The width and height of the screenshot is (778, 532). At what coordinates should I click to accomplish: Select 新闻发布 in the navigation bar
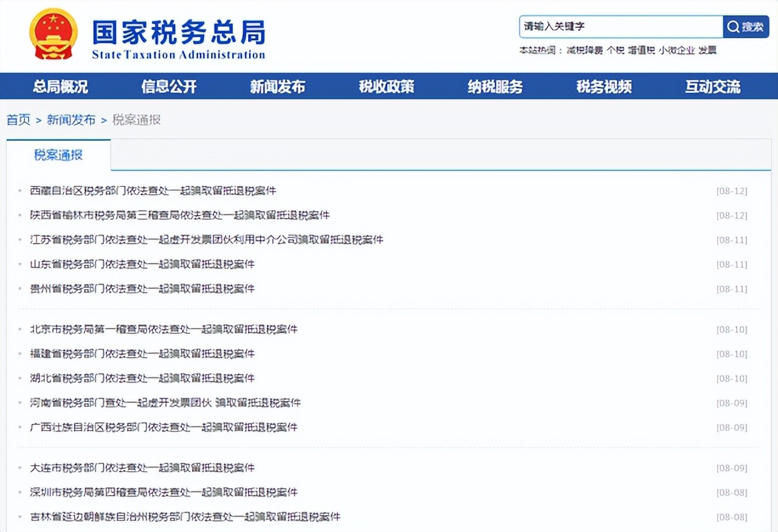click(278, 87)
